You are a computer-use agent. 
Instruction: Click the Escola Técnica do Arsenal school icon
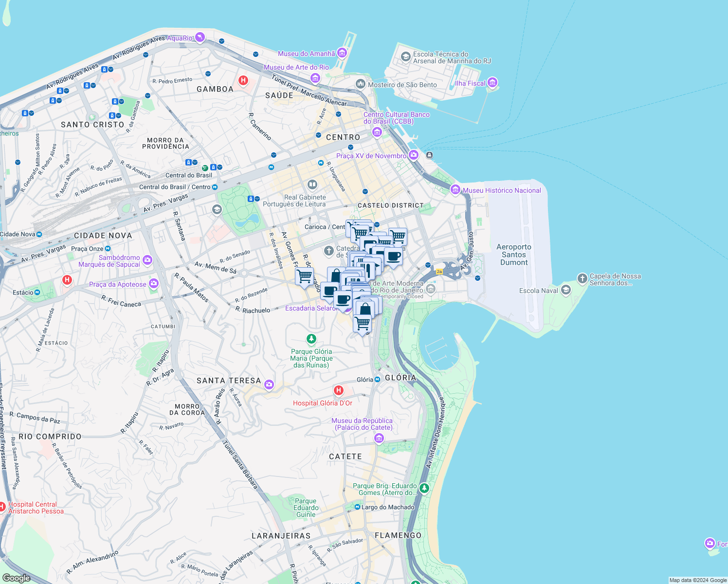click(405, 57)
